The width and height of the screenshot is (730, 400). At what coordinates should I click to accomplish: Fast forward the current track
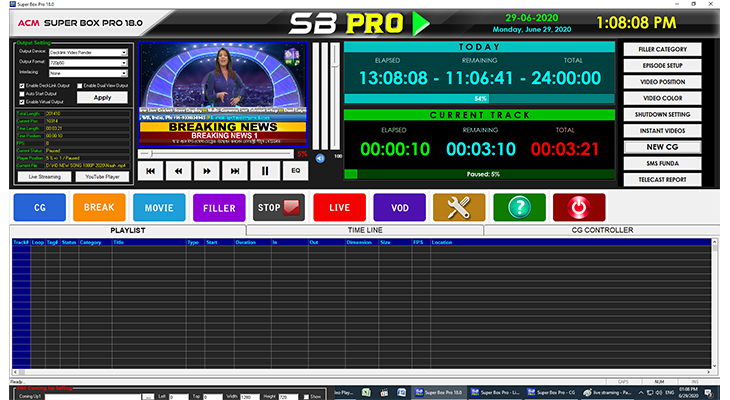pyautogui.click(x=207, y=171)
